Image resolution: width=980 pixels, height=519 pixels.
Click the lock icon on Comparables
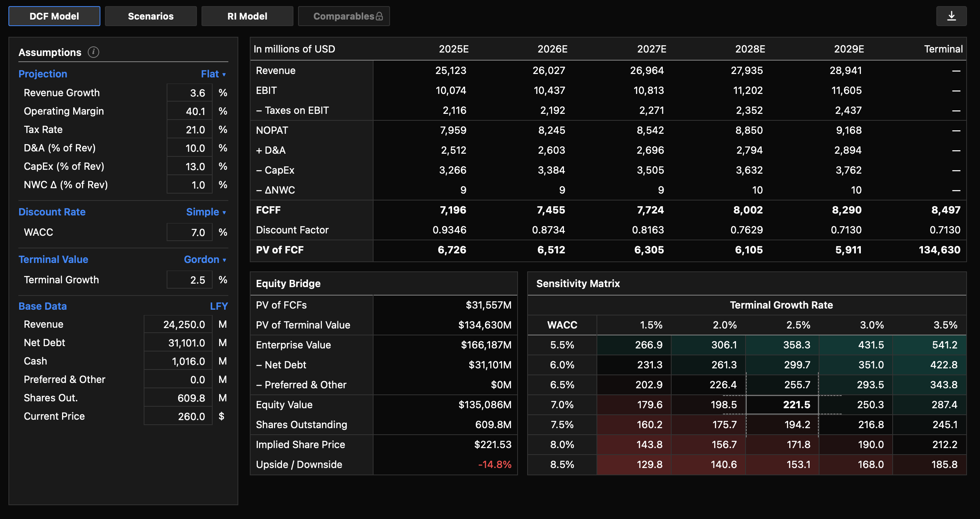click(380, 16)
